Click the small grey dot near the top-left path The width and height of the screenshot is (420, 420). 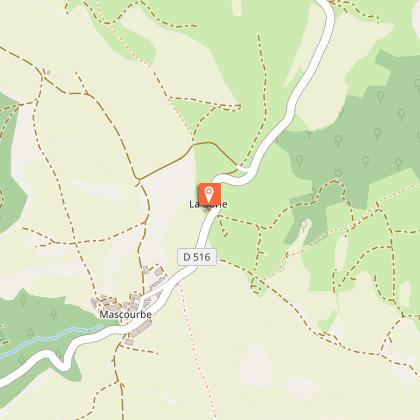[x=49, y=72]
